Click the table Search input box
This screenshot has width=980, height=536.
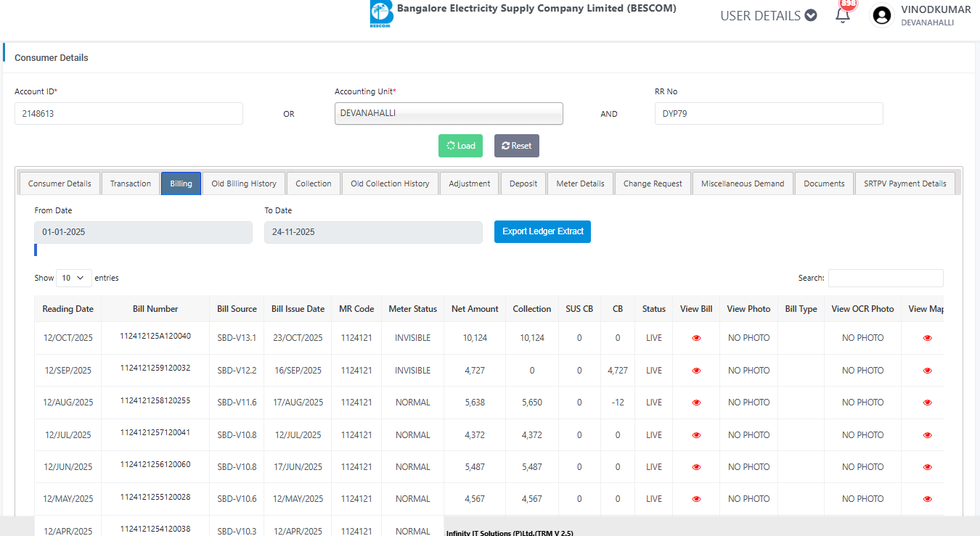click(885, 278)
